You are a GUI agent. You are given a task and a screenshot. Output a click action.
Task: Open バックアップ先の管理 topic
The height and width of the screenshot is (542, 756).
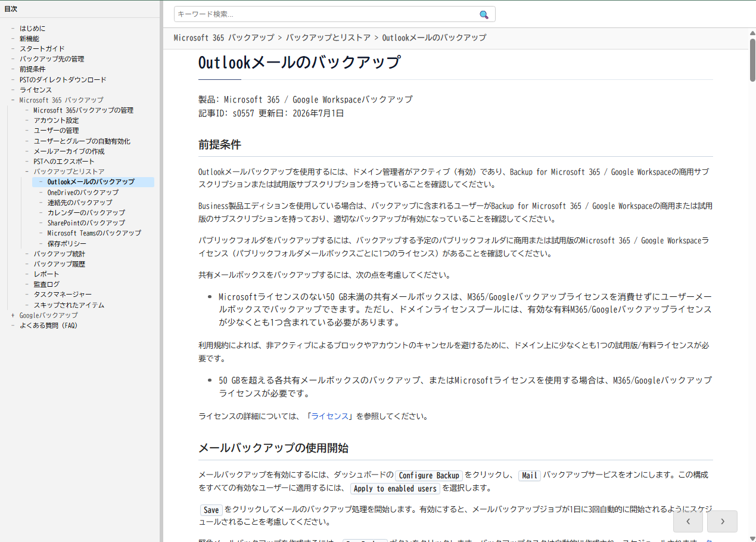coord(52,59)
